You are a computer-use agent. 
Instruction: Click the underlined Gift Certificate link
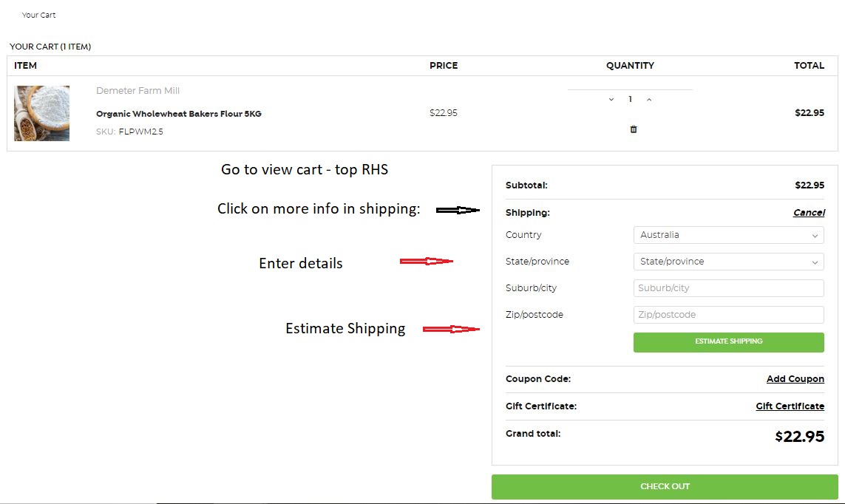click(790, 406)
